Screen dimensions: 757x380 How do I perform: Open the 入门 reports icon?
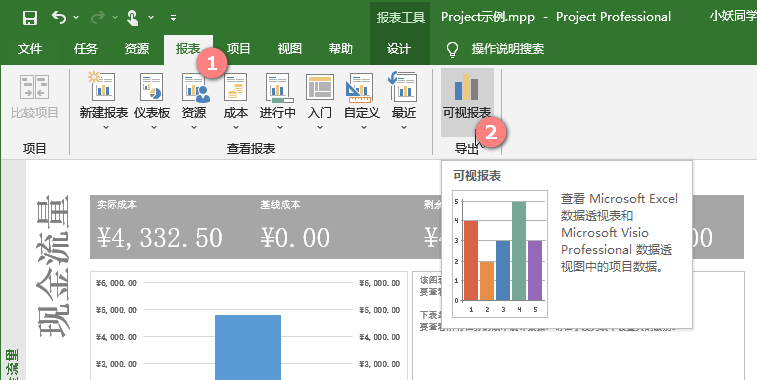click(x=320, y=87)
